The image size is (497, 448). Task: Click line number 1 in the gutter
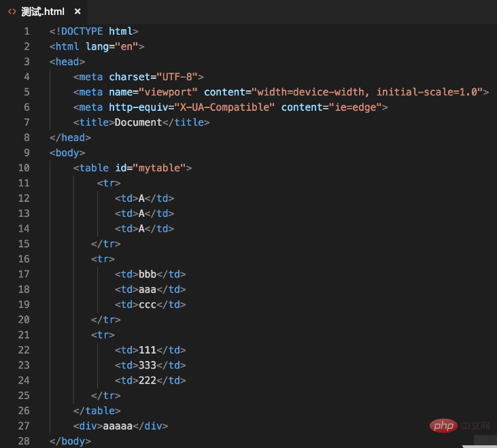pyautogui.click(x=27, y=31)
